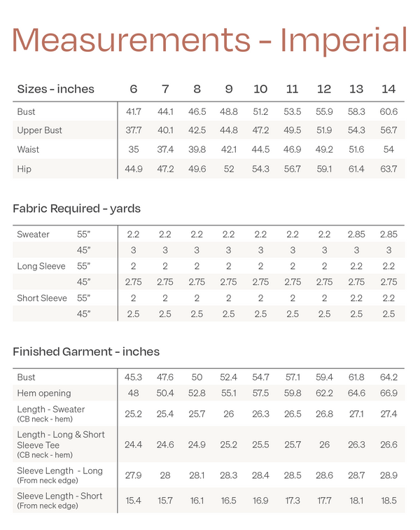
Task: Click the "Measurements - Imperial" title
Action: click(209, 41)
